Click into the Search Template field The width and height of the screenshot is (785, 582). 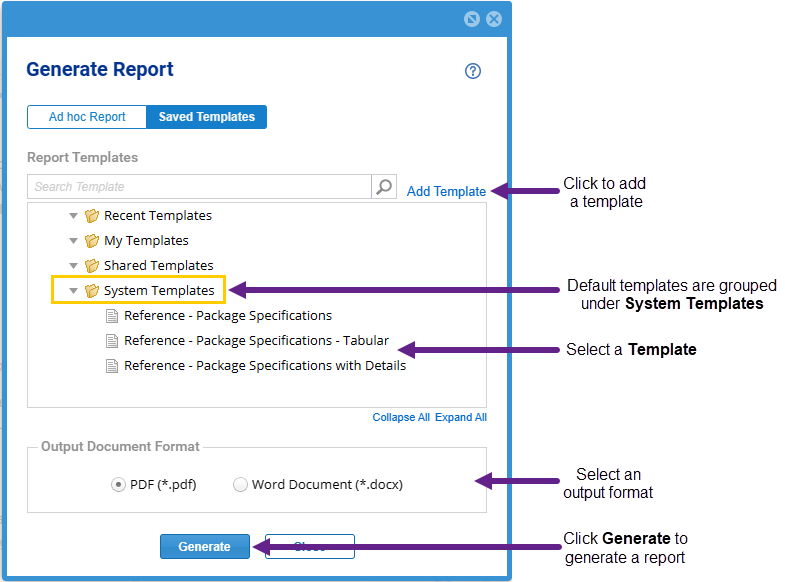pos(199,187)
